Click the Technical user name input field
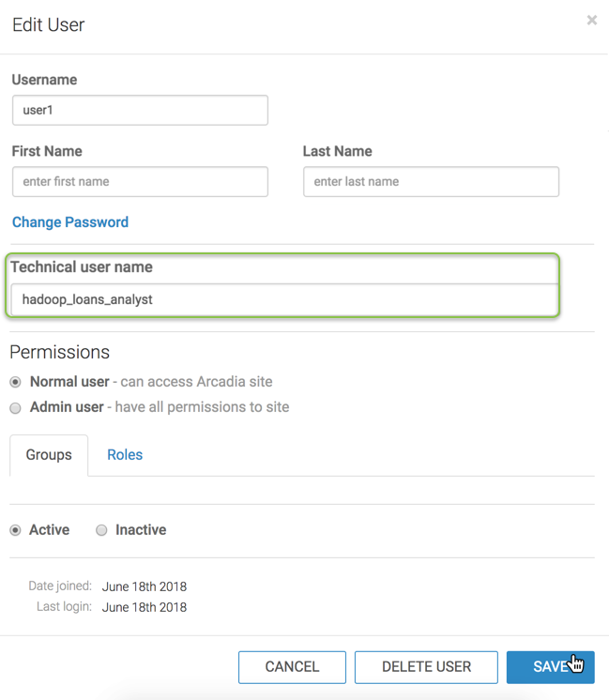The image size is (609, 700). tap(283, 299)
